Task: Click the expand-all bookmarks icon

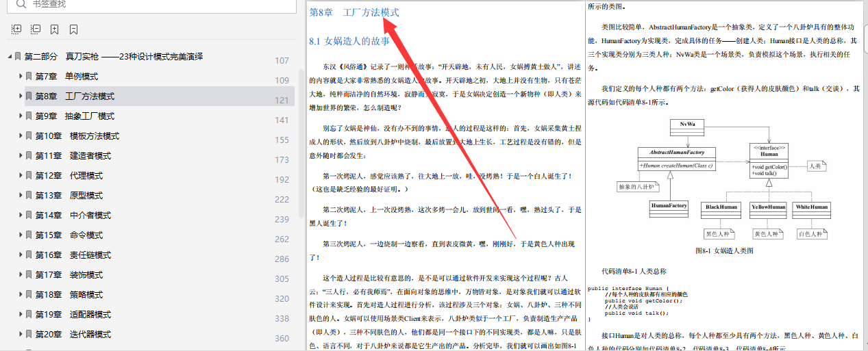Action: click(17, 29)
